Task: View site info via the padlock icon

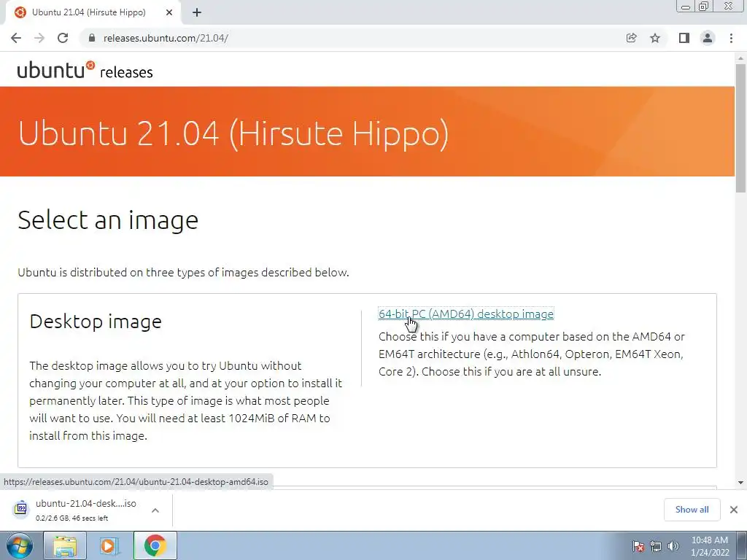Action: (92, 38)
